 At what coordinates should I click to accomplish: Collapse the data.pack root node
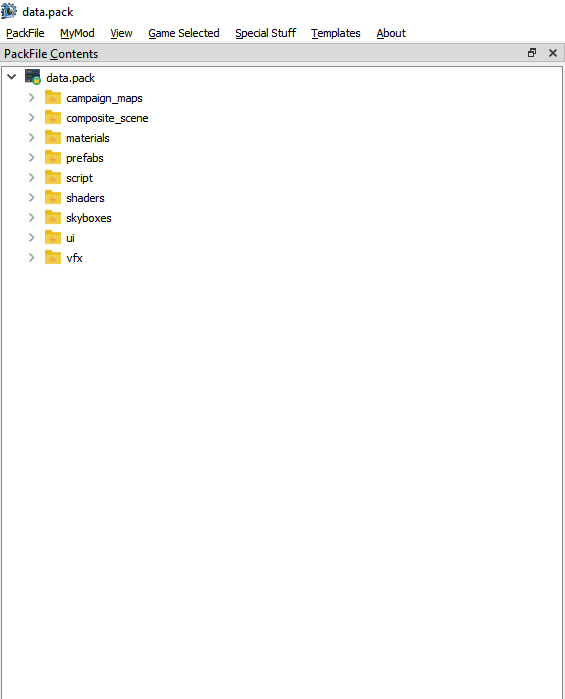[12, 77]
